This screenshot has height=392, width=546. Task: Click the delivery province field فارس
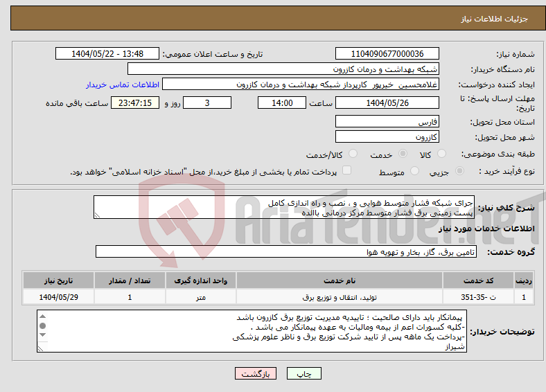tap(387, 121)
